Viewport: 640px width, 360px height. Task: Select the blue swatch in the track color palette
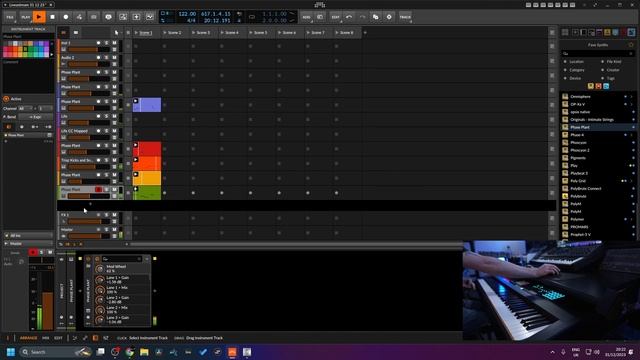pyautogui.click(x=41, y=49)
